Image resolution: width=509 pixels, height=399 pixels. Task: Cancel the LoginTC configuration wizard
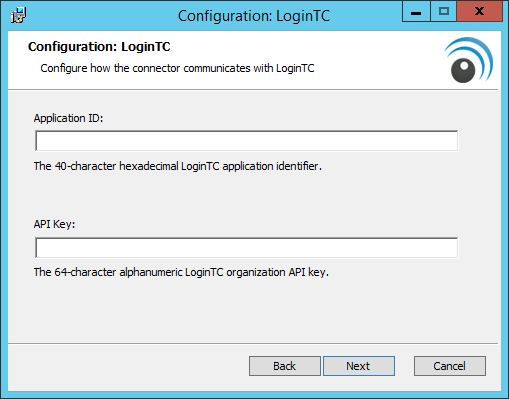(450, 366)
